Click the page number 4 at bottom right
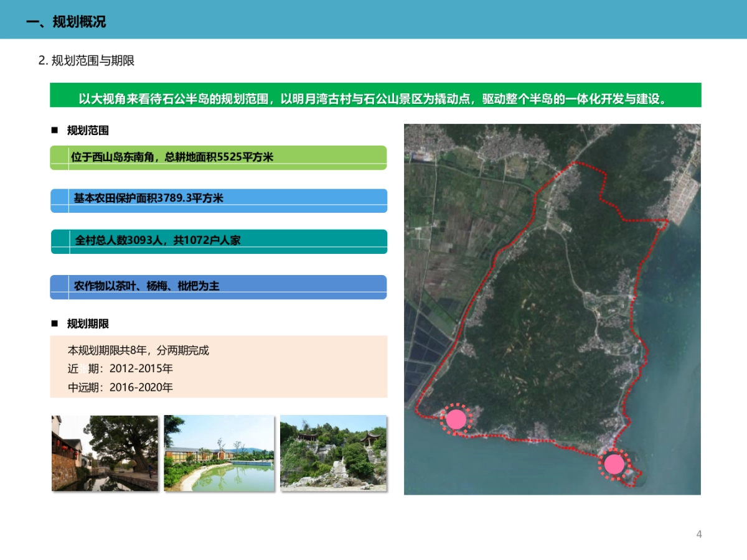Image resolution: width=747 pixels, height=560 pixels. coord(698,533)
